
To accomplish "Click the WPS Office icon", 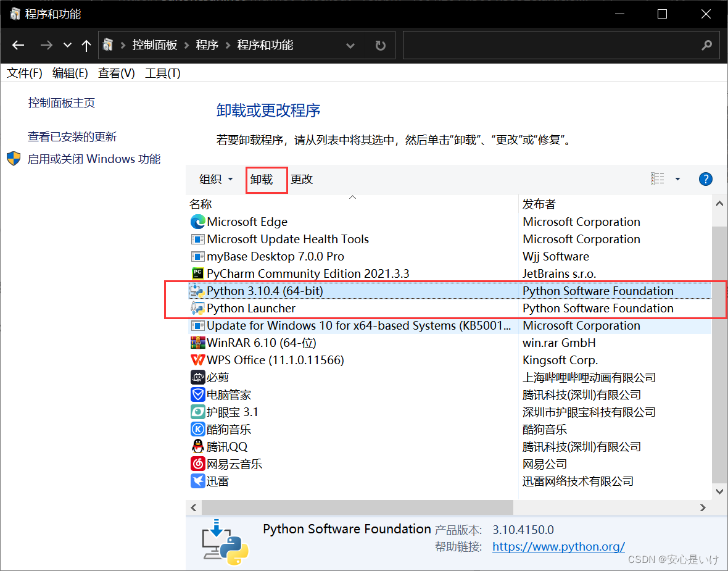I will pos(198,360).
